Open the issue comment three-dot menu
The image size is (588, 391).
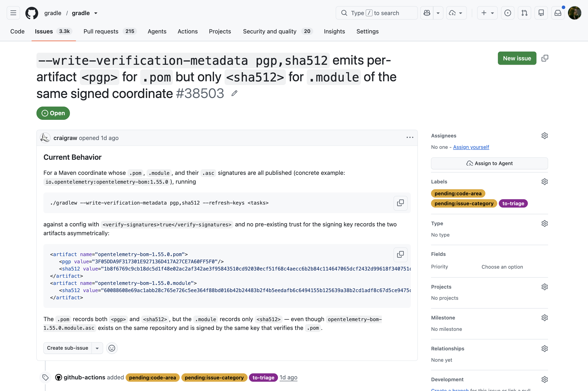410,138
